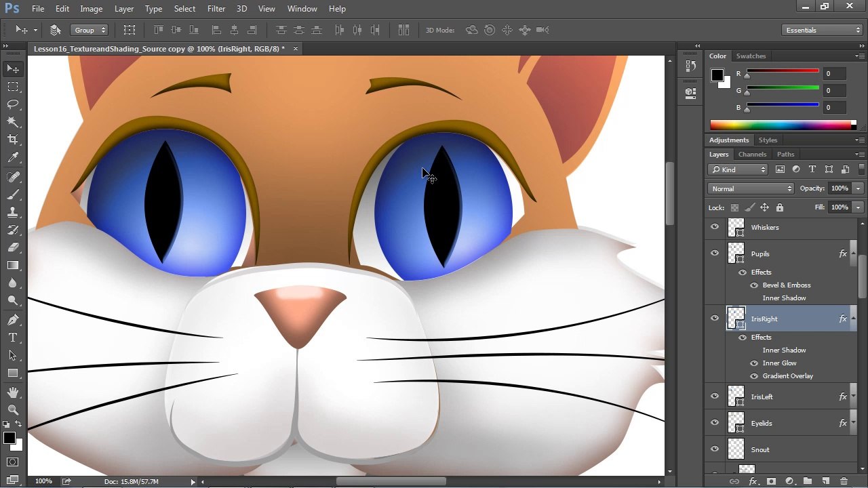This screenshot has width=868, height=488.
Task: Click the Link layers icon
Action: coord(734,481)
